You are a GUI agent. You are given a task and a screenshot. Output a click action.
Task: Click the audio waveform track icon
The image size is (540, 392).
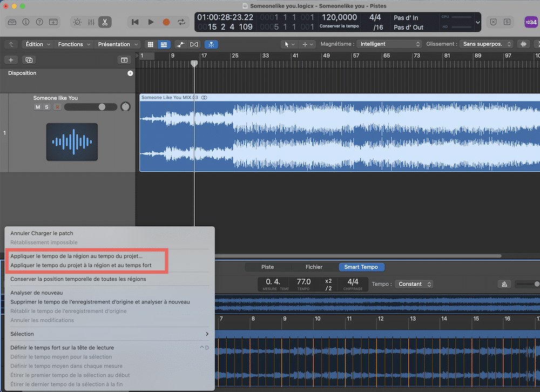[x=72, y=142]
